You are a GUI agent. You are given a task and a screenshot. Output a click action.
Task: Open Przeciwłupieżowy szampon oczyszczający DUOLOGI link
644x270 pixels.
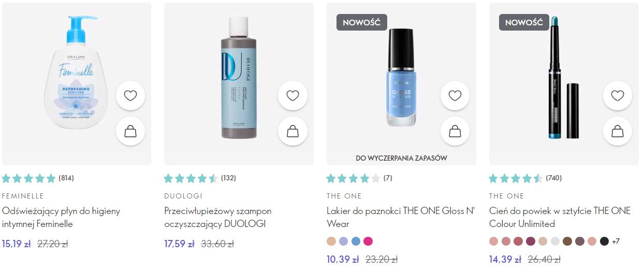coord(218,218)
